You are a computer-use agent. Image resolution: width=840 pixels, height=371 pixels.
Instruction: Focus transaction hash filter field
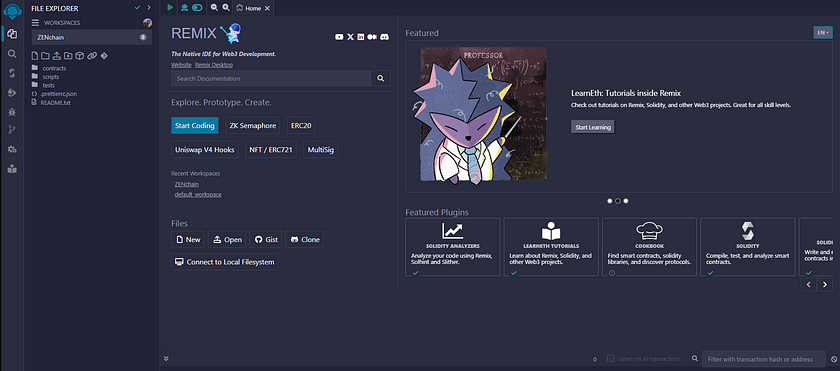click(765, 359)
